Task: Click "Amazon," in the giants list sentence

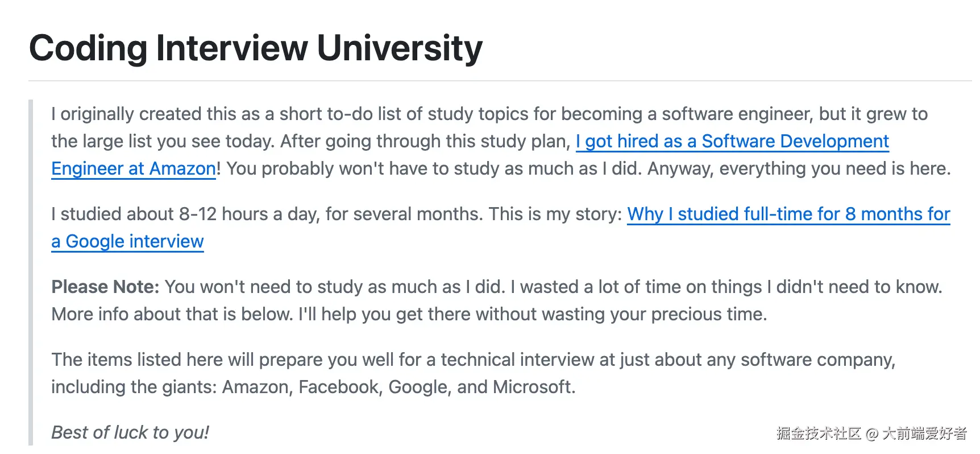Action: 257,387
